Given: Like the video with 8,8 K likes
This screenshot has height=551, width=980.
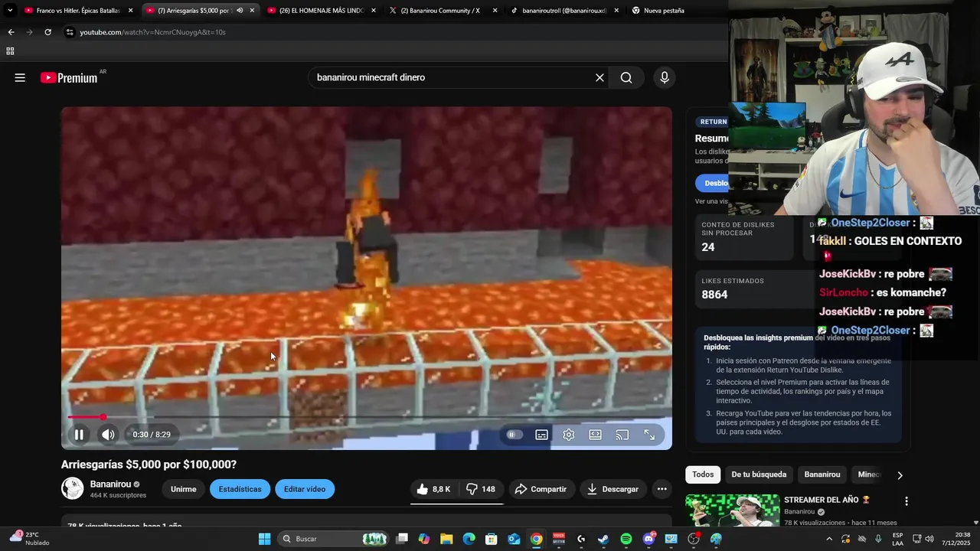Looking at the screenshot, I should point(433,489).
